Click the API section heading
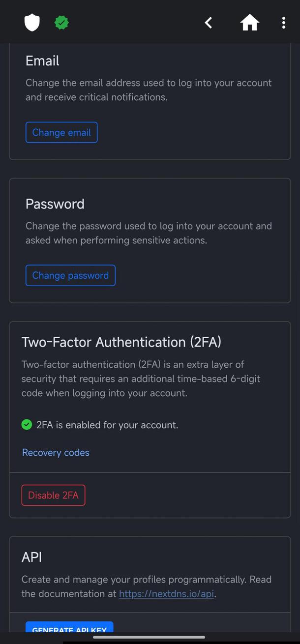 (x=32, y=557)
